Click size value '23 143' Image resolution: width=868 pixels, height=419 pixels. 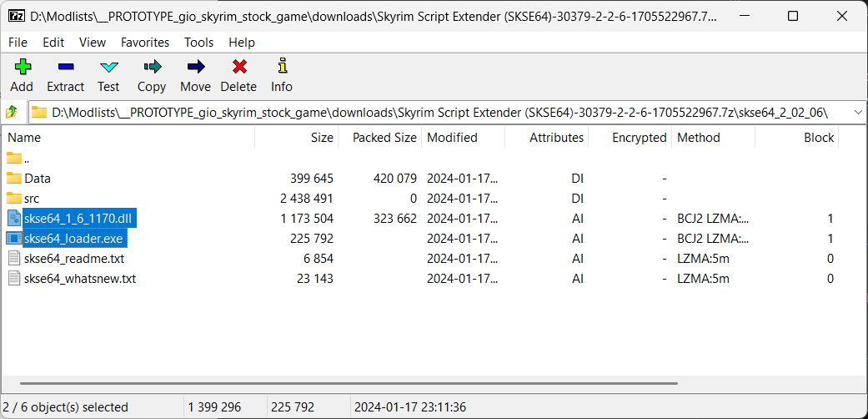(x=315, y=278)
